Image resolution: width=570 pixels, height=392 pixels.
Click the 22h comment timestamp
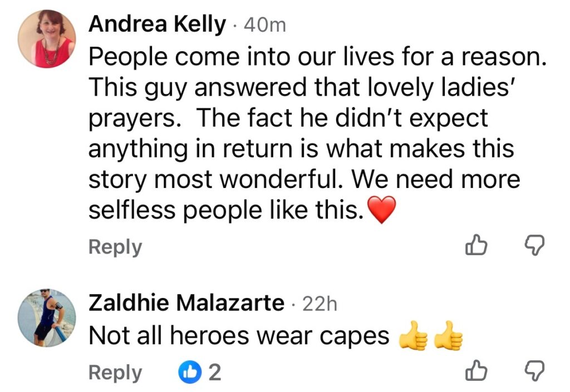pyautogui.click(x=319, y=304)
